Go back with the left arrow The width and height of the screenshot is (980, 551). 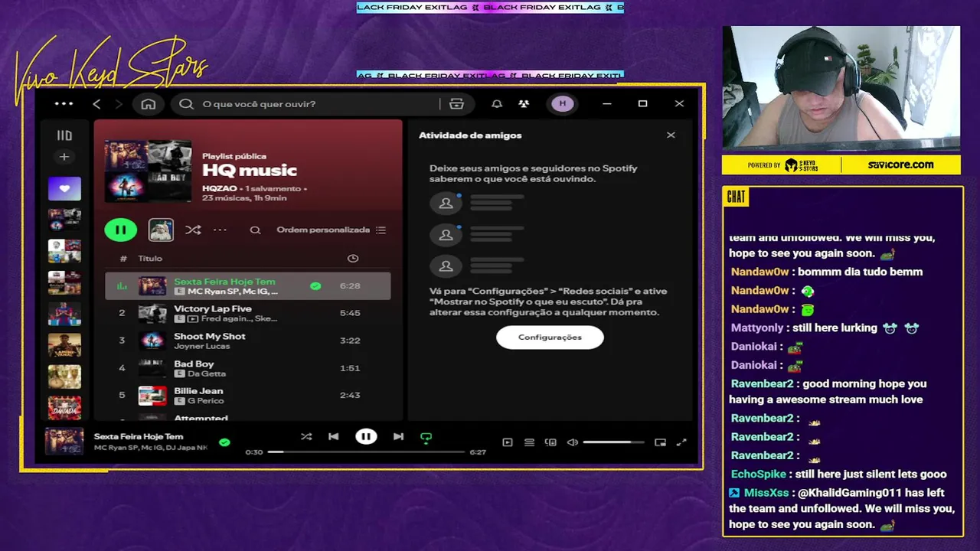tap(96, 104)
